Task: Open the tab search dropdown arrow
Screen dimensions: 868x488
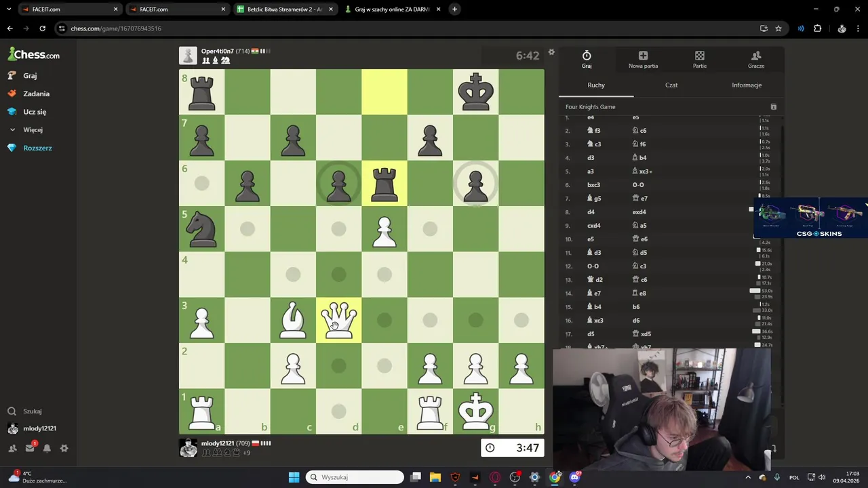Action: 8,9
